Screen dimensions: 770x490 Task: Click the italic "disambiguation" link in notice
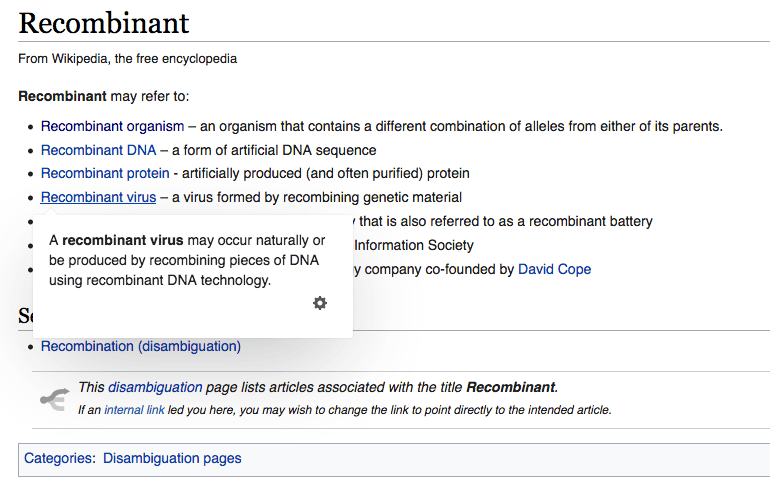pos(155,387)
